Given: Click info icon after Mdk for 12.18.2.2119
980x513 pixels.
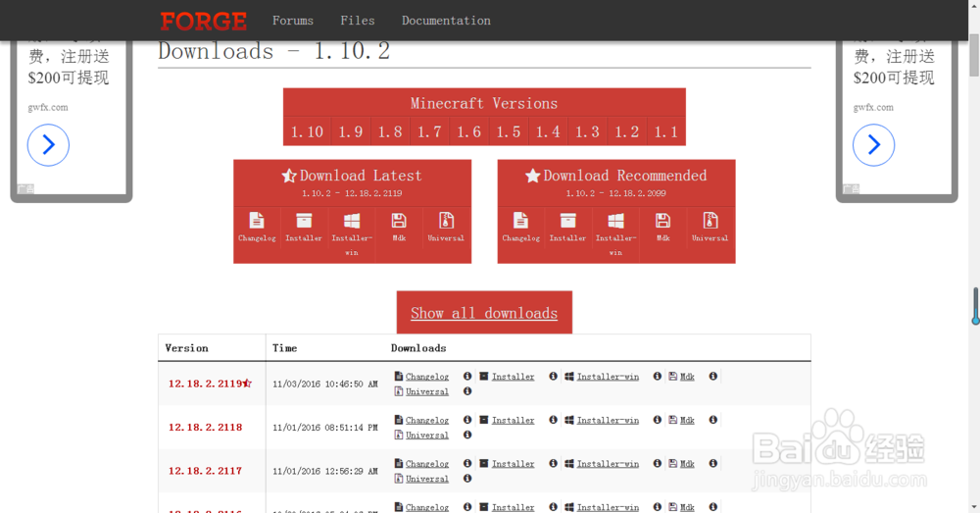Looking at the screenshot, I should pyautogui.click(x=713, y=376).
